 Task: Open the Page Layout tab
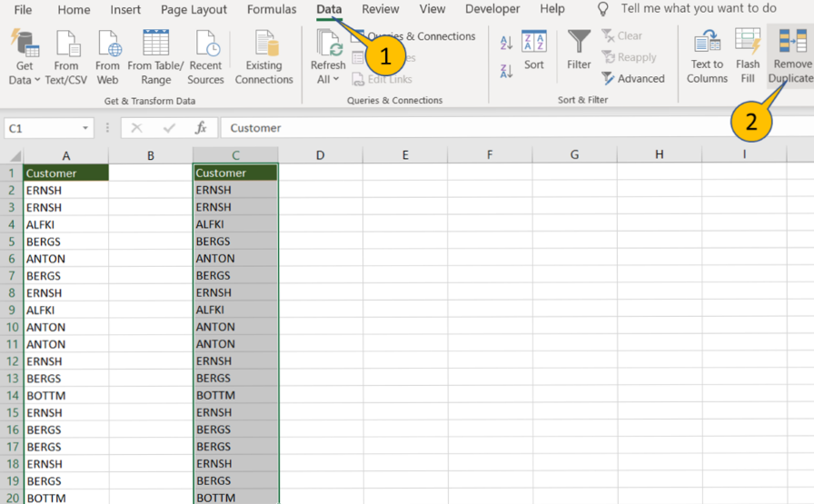tap(194, 9)
